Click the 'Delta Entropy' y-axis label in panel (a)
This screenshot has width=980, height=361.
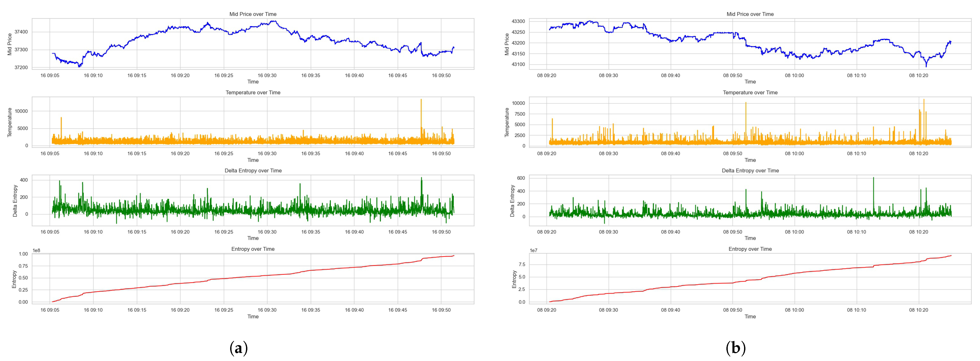(x=15, y=201)
